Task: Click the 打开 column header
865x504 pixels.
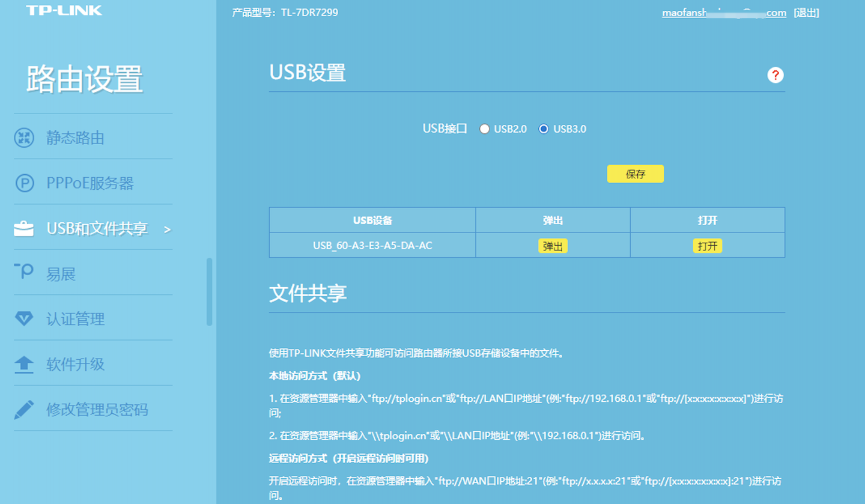Action: pos(708,220)
